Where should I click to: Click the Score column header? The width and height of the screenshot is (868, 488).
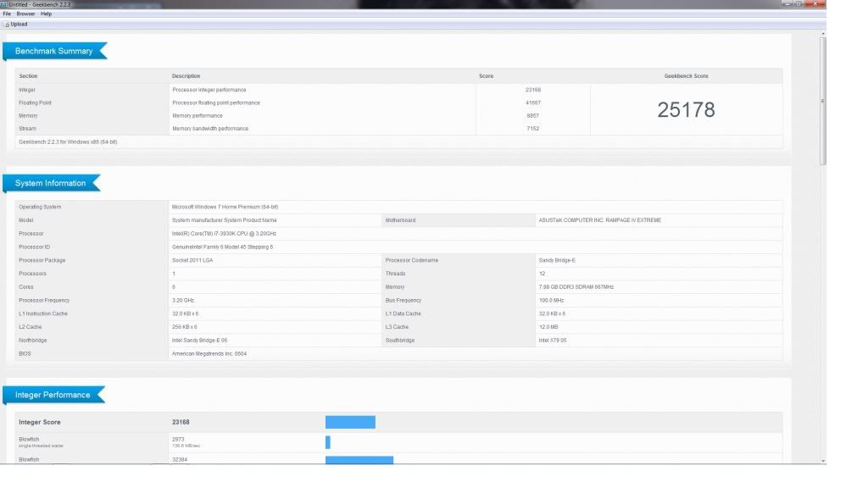(x=486, y=76)
